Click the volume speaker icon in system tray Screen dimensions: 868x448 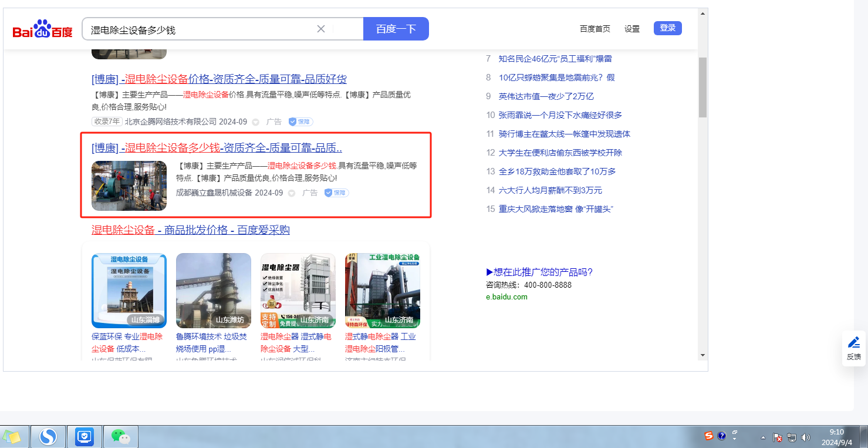(805, 437)
